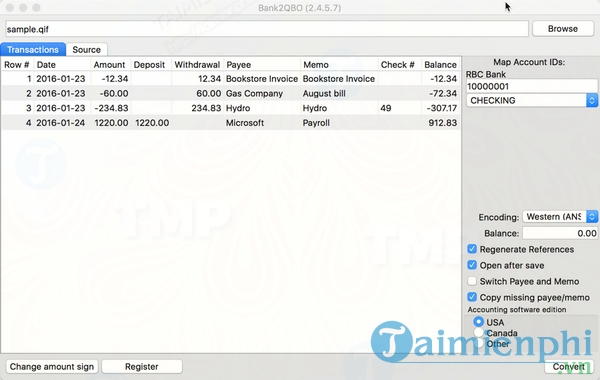The width and height of the screenshot is (600, 380).
Task: Click the 60.00 withdrawal cell
Action: [197, 93]
